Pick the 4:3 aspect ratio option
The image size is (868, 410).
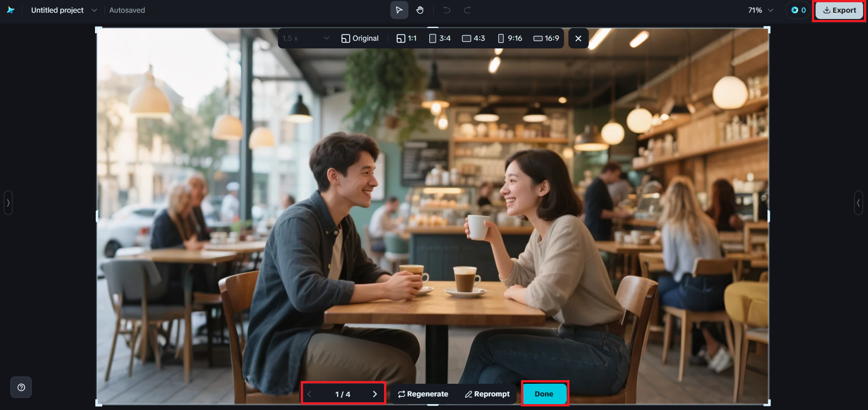[474, 38]
